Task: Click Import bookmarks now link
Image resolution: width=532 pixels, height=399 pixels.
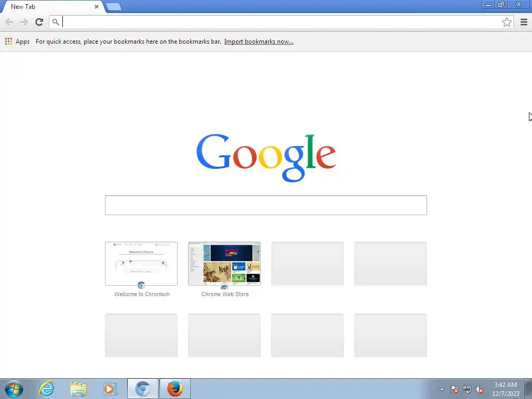Action: click(259, 42)
